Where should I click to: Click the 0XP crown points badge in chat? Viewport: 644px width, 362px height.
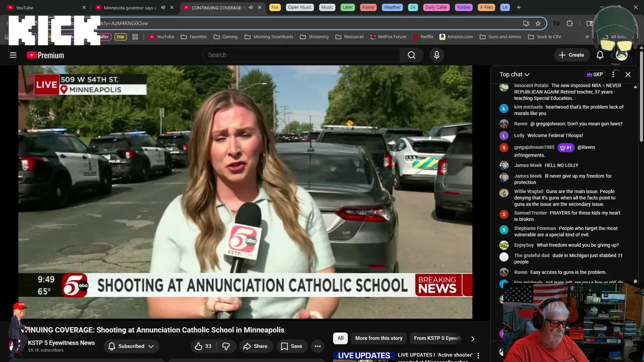[595, 74]
